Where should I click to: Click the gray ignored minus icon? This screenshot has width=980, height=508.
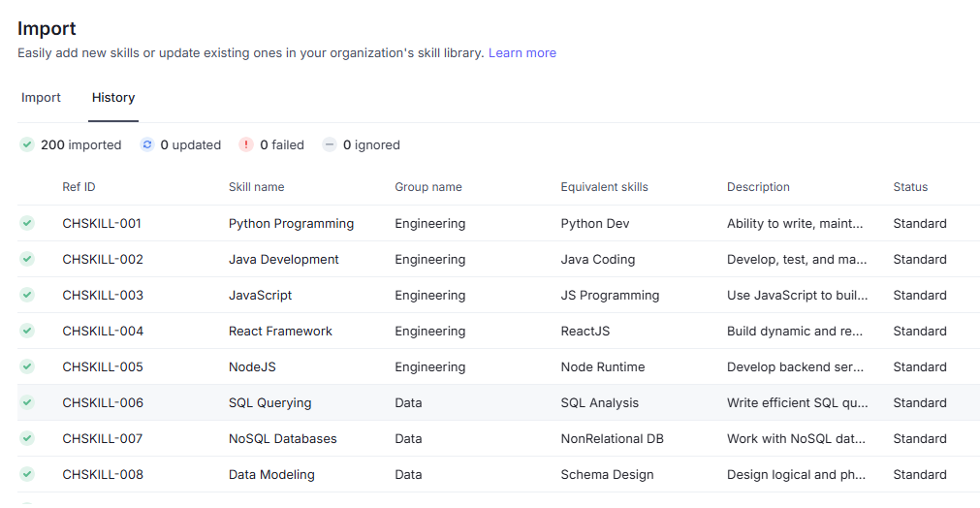point(330,144)
